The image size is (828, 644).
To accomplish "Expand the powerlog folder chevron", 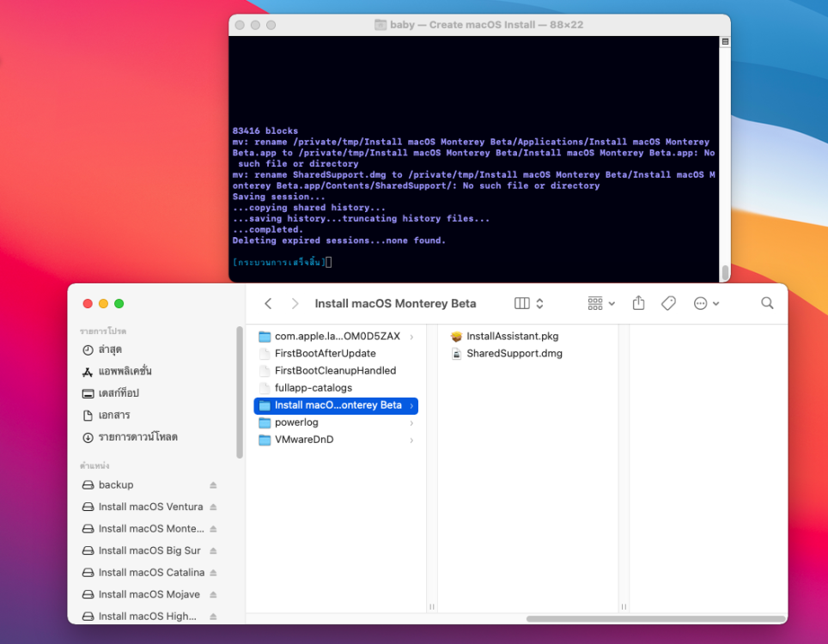I will pyautogui.click(x=411, y=422).
